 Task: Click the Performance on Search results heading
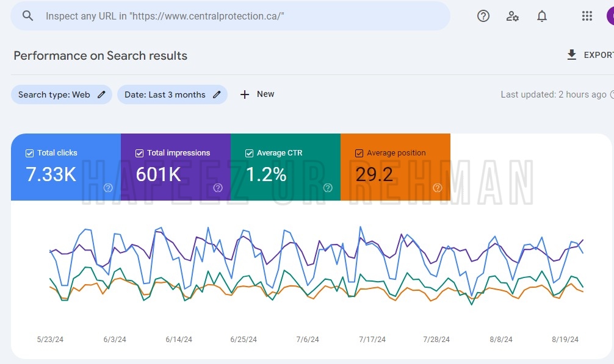tap(100, 55)
